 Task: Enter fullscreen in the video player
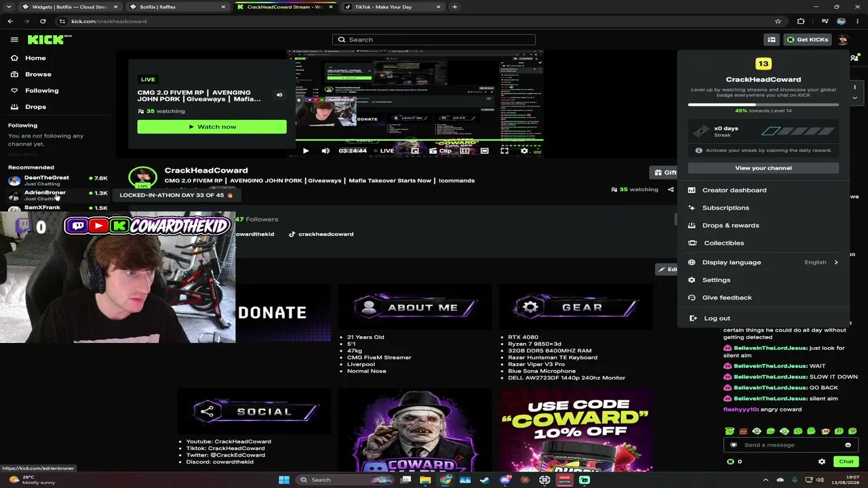click(505, 150)
